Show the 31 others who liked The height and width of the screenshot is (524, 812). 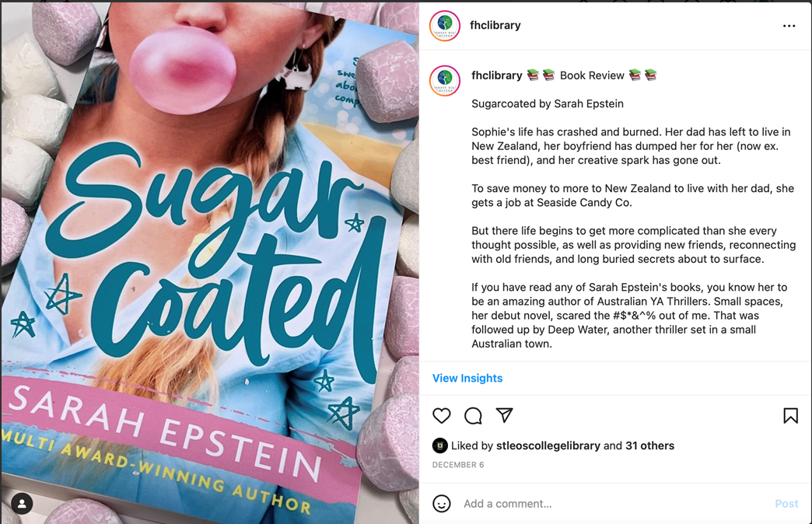650,445
